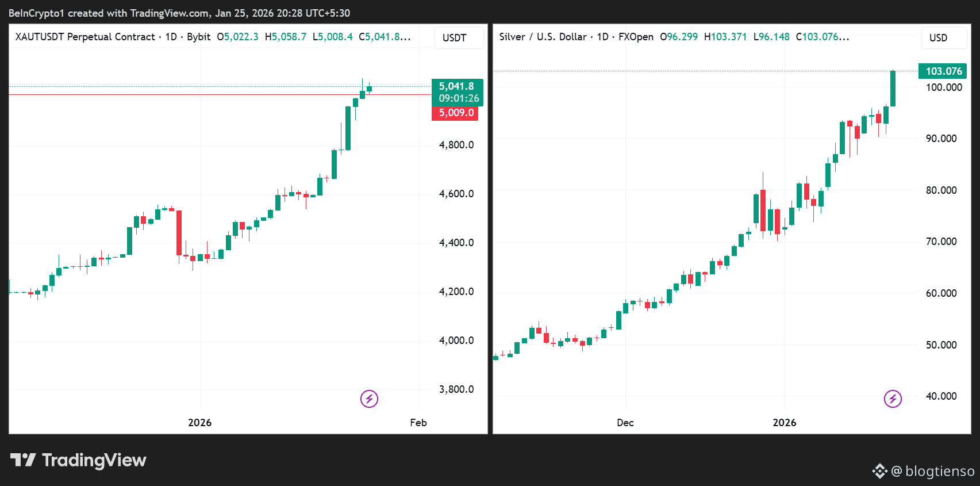Click the TradingView logo at the bottom
Image resolution: width=980 pixels, height=486 pixels.
[79, 460]
